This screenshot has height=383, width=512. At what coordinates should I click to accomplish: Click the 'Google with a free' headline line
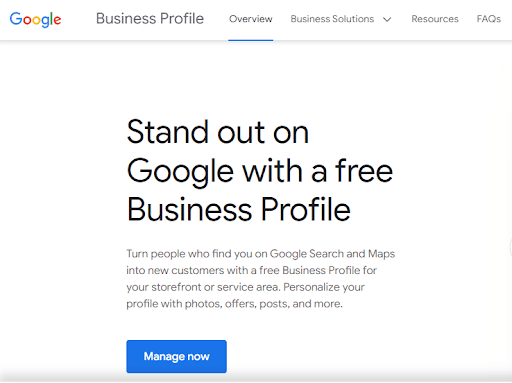260,171
